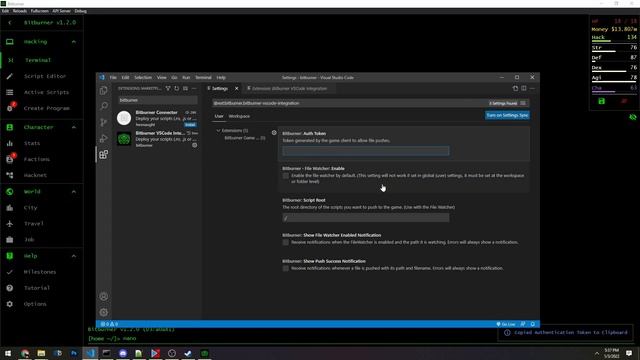Open the VS Code Manage gear icon
640x360 pixels.
pyautogui.click(x=104, y=312)
